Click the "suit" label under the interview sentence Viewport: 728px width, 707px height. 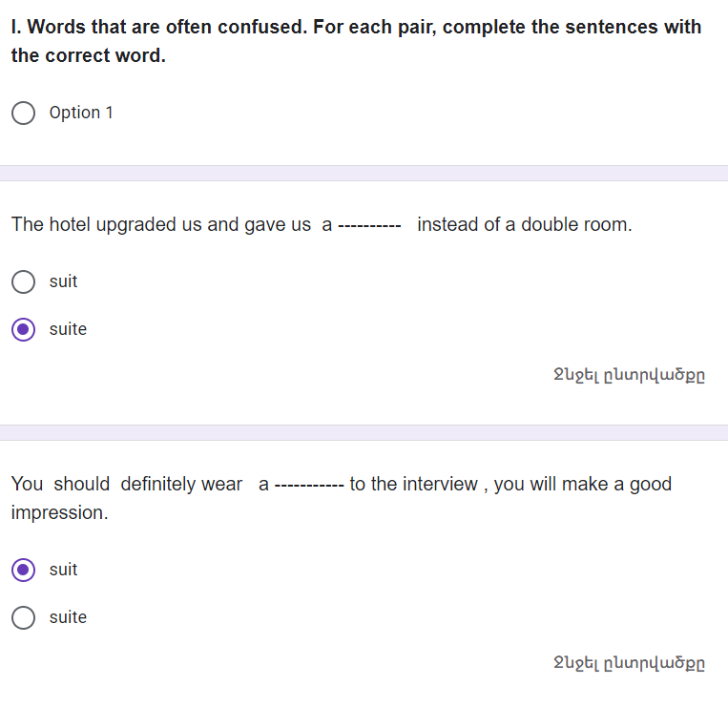63,570
